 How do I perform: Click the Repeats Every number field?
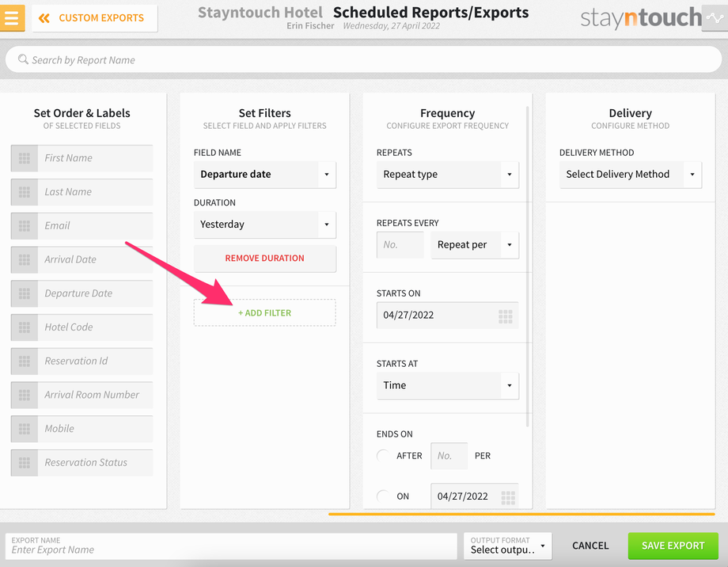[x=400, y=245]
